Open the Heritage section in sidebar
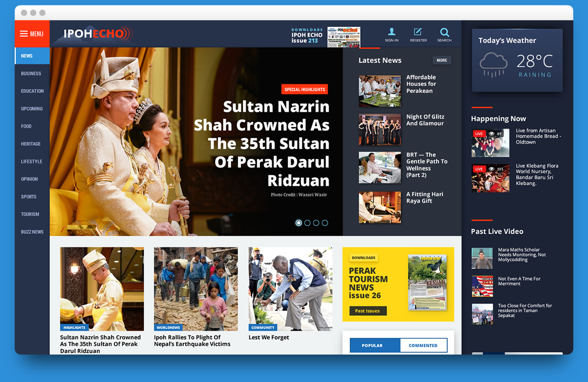The height and width of the screenshot is (382, 588). point(31,144)
